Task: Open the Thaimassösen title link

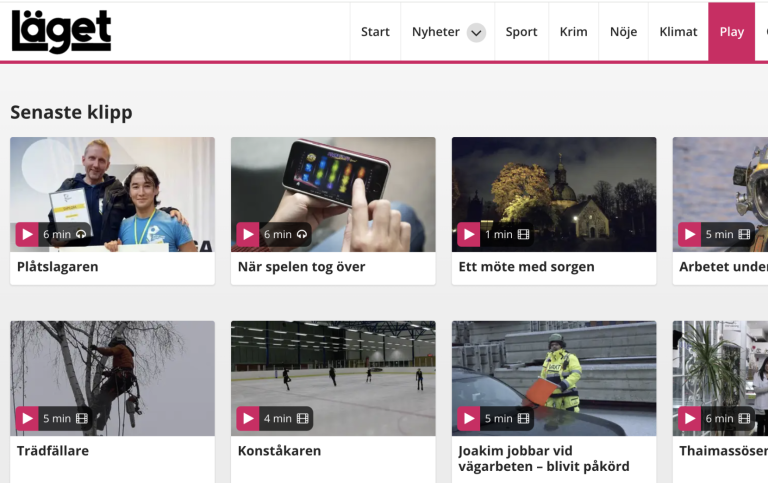Action: (723, 451)
